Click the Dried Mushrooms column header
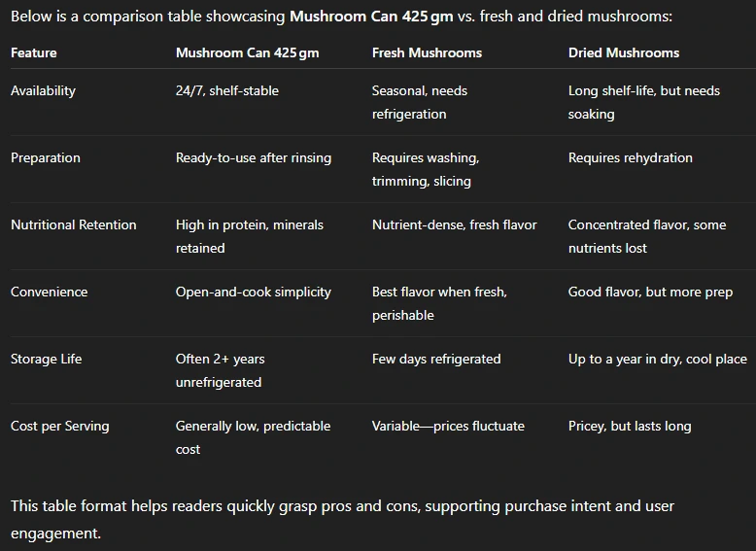The height and width of the screenshot is (551, 756). pos(624,52)
